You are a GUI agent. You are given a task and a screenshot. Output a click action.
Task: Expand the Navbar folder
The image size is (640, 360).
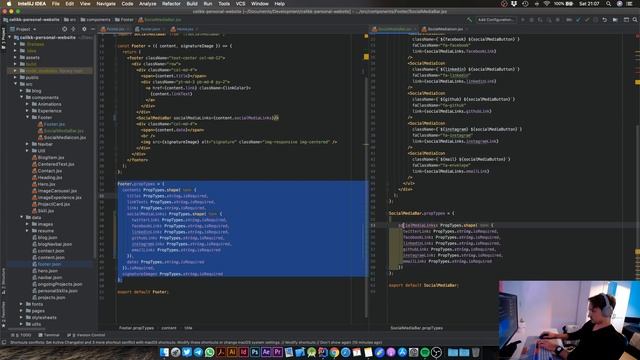pos(27,144)
